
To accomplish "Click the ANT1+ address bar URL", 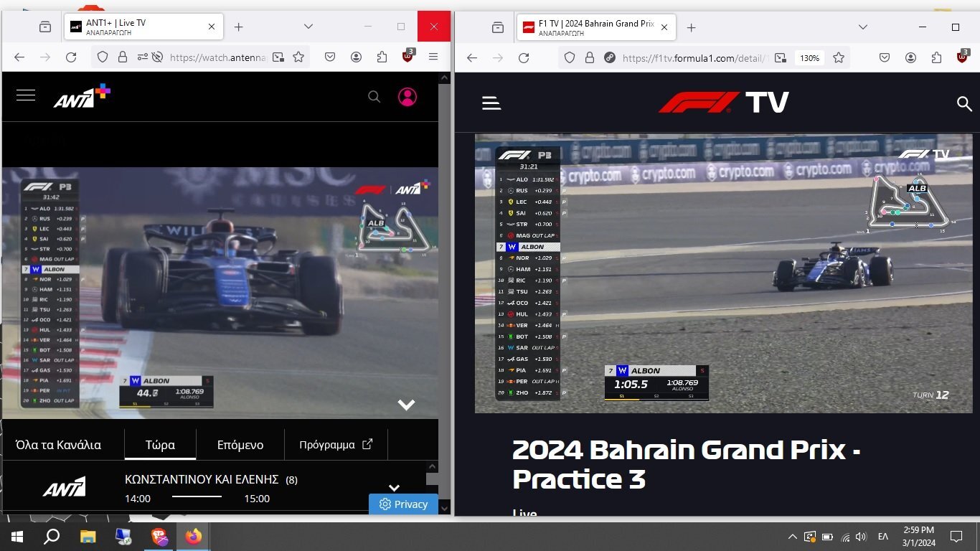I will click(x=217, y=57).
